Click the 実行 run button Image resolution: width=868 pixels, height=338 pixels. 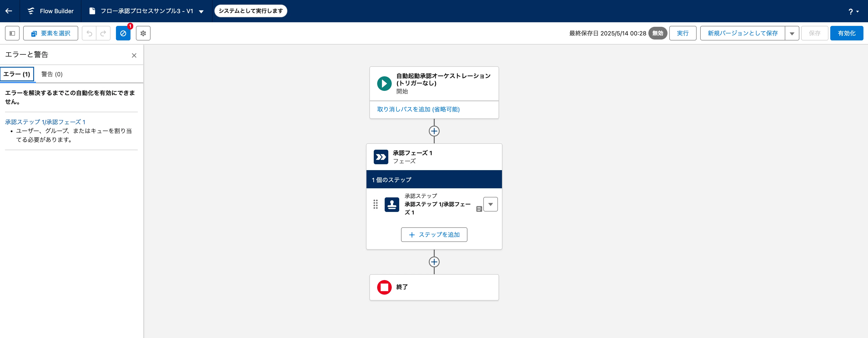pyautogui.click(x=683, y=33)
